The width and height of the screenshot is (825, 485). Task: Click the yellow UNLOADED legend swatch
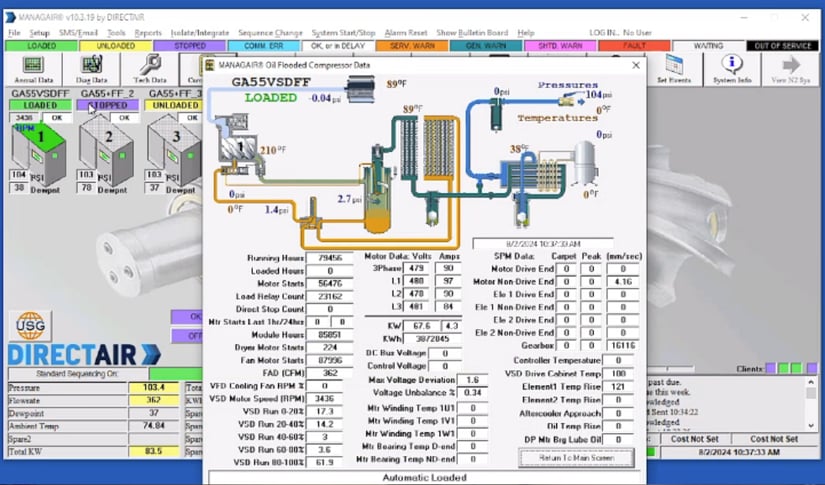(116, 46)
